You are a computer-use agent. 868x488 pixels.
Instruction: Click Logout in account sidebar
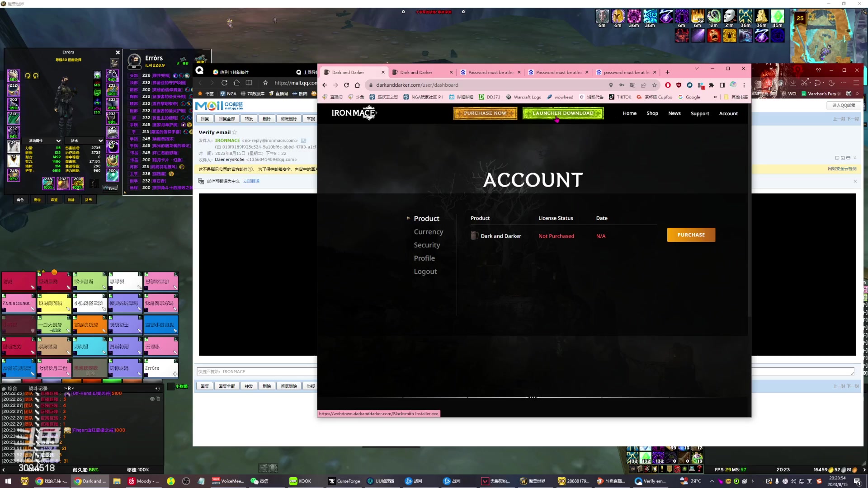[425, 272]
